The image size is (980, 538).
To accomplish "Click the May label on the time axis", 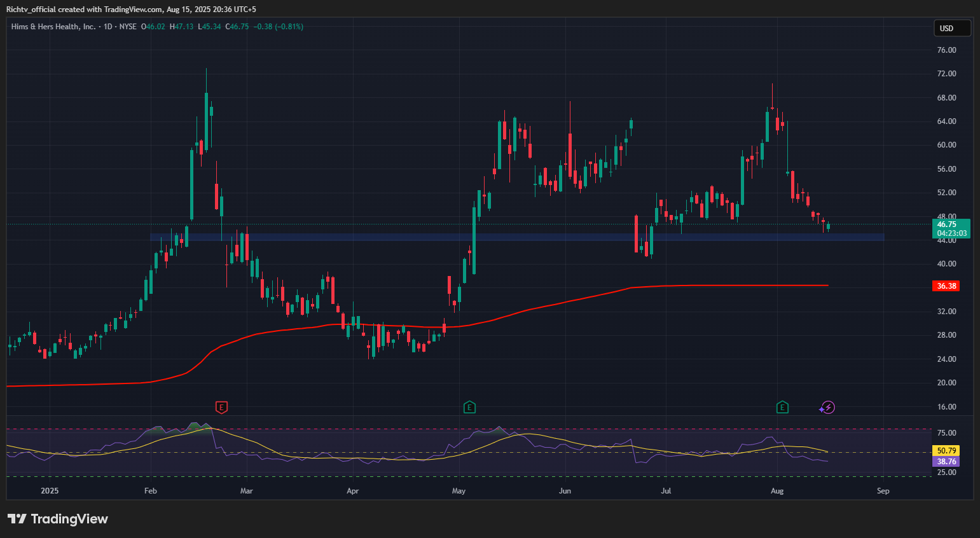I will [x=459, y=491].
